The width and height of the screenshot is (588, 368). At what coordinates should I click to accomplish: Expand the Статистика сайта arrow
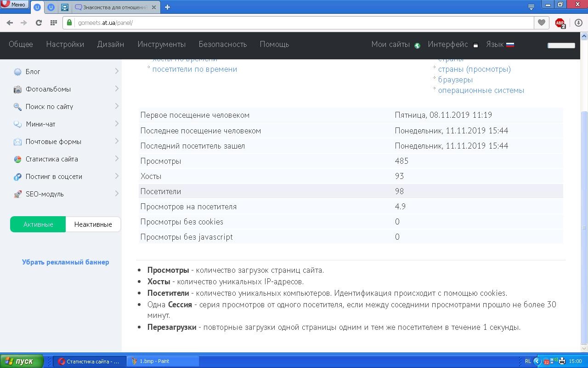coord(117,158)
